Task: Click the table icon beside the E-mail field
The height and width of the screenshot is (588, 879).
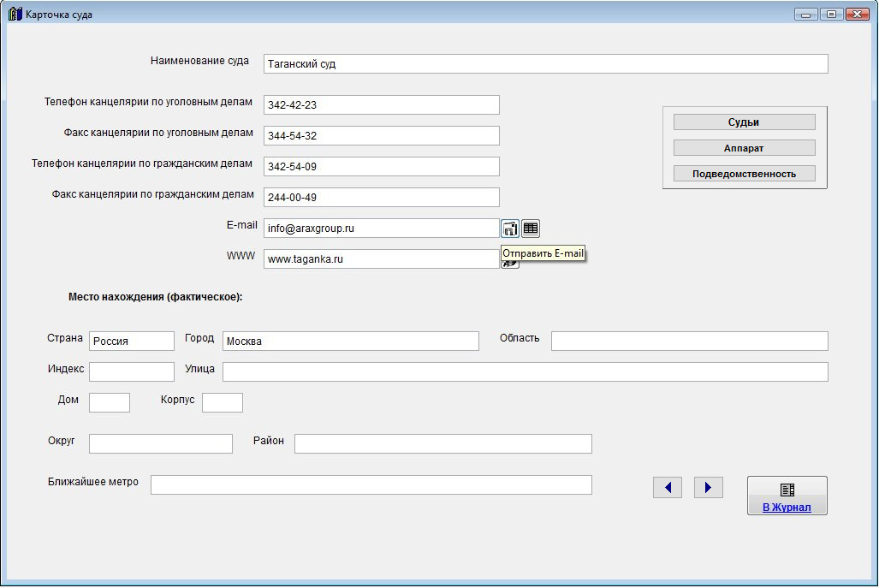Action: pos(531,229)
